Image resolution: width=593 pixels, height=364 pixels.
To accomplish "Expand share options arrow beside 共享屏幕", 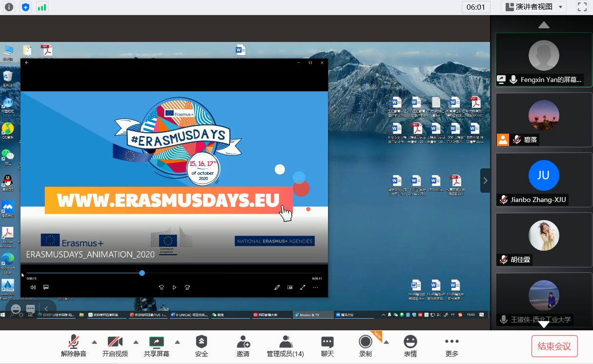I will (x=178, y=342).
